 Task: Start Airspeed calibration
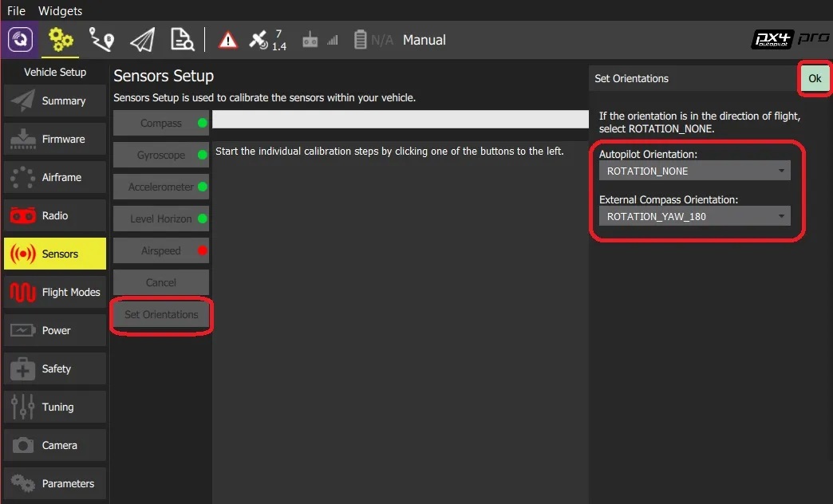pos(161,250)
